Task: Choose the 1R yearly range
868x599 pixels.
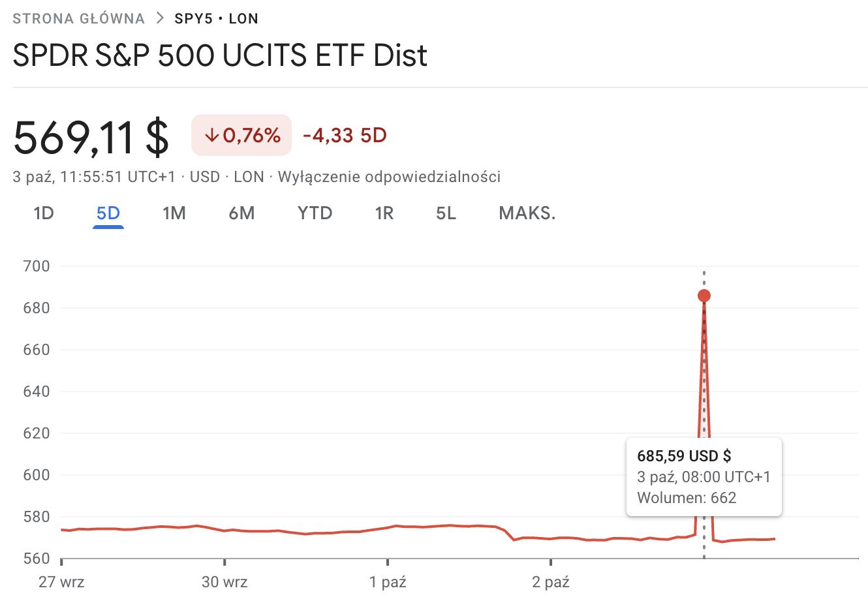Action: (x=384, y=213)
